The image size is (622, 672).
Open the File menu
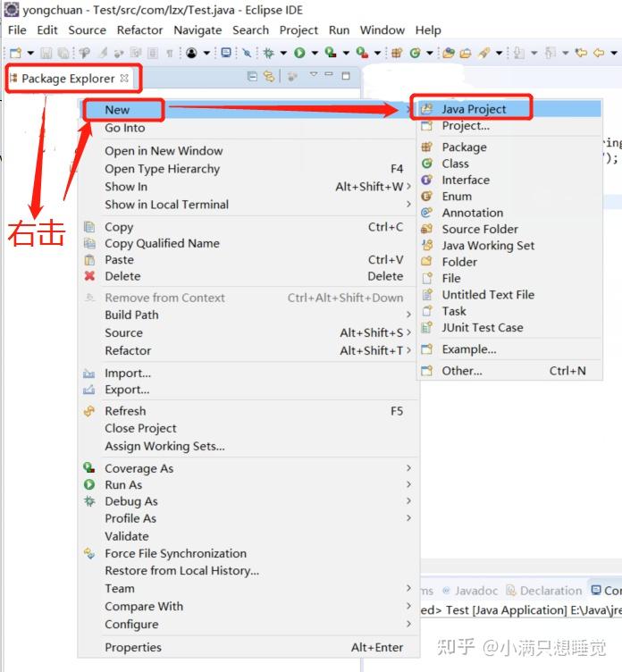(x=17, y=30)
